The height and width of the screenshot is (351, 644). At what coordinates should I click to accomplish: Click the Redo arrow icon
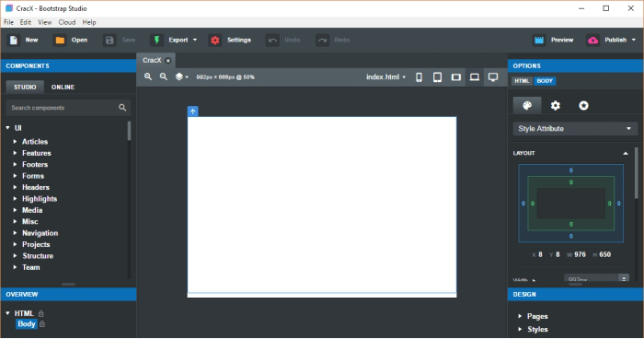tap(322, 40)
